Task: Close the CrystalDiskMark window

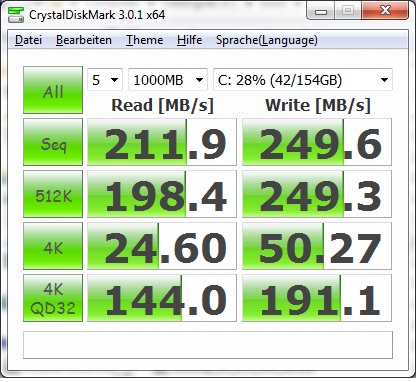Action: coord(385,11)
